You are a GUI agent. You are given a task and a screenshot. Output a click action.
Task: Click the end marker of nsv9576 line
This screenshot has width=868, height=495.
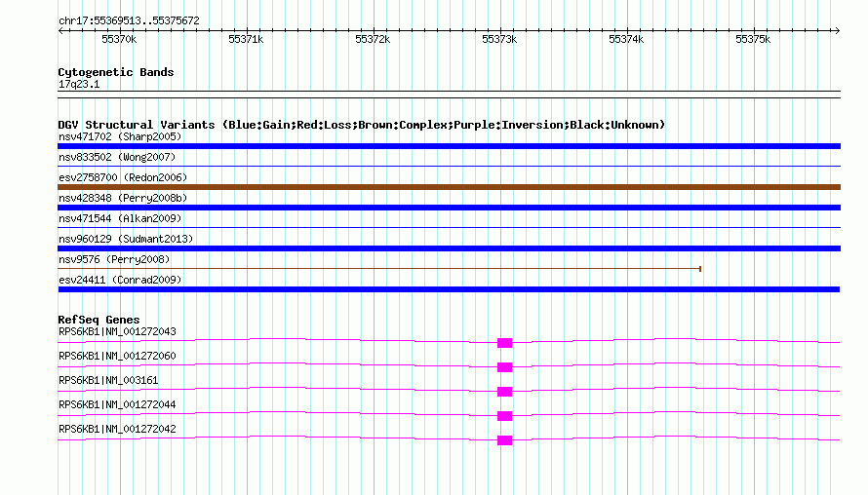point(700,269)
